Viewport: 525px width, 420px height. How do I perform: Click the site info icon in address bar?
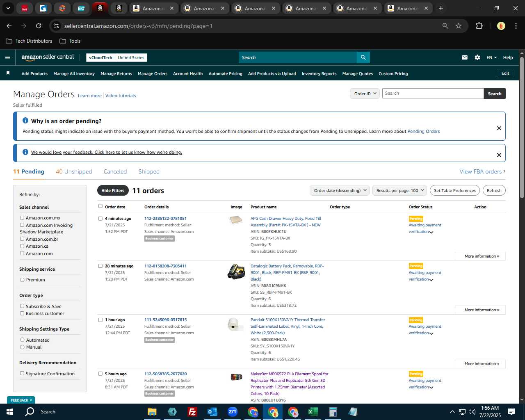tap(56, 26)
